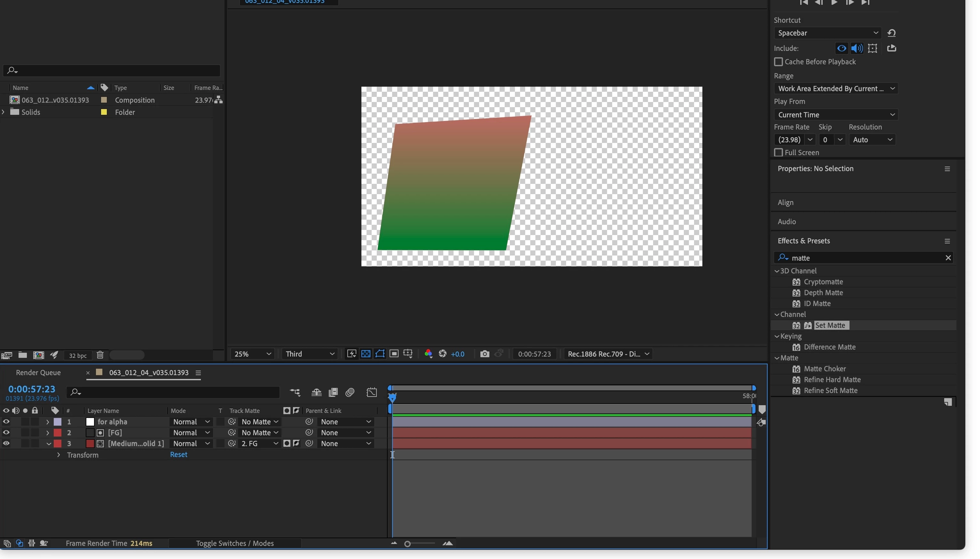980x559 pixels.
Task: Open the Effects & Presets panel menu
Action: (x=947, y=241)
